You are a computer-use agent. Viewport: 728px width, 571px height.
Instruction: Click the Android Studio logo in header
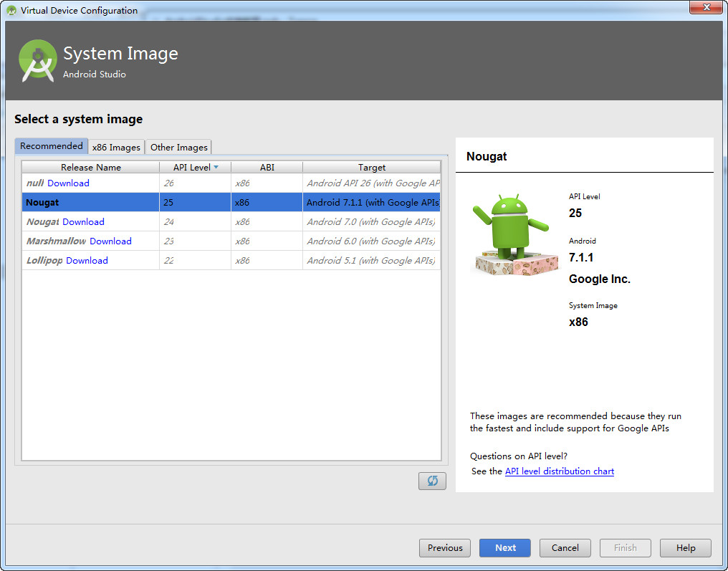37,61
